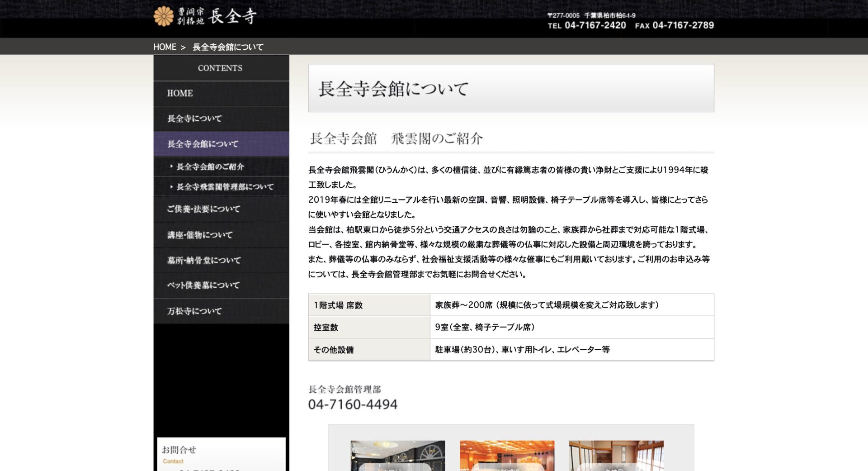Click table cell 1階式場 席数
The height and width of the screenshot is (471, 868).
point(369,305)
